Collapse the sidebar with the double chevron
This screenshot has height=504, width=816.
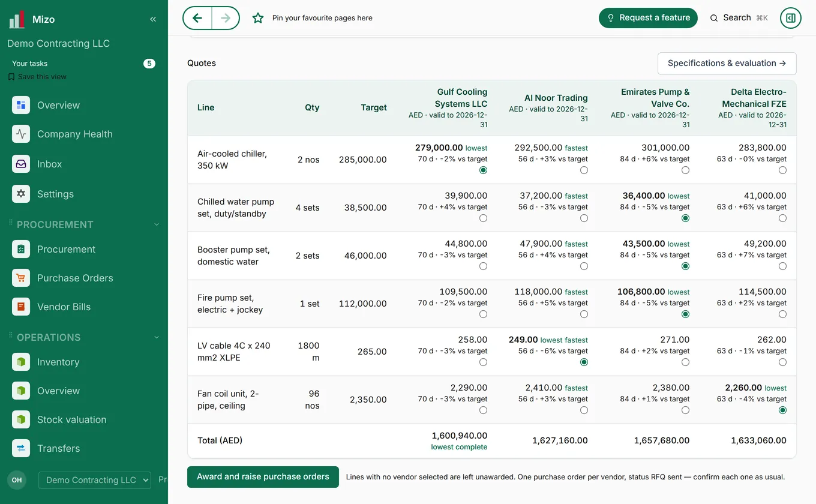(x=153, y=19)
